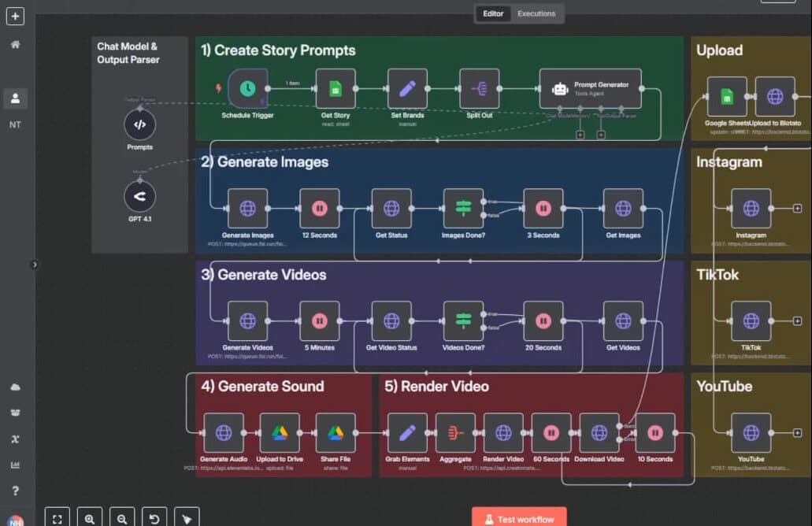Screen dimensions: 812x526
Task: Click the Prompts output parser node
Action: (x=139, y=125)
